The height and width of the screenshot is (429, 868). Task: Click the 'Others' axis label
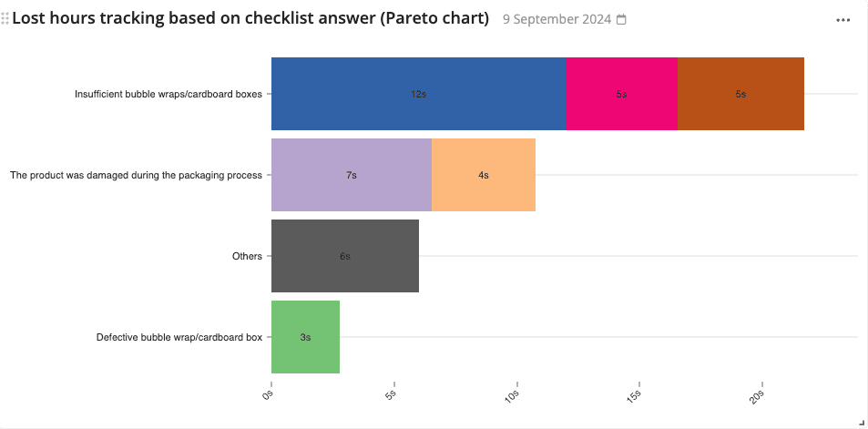click(247, 256)
